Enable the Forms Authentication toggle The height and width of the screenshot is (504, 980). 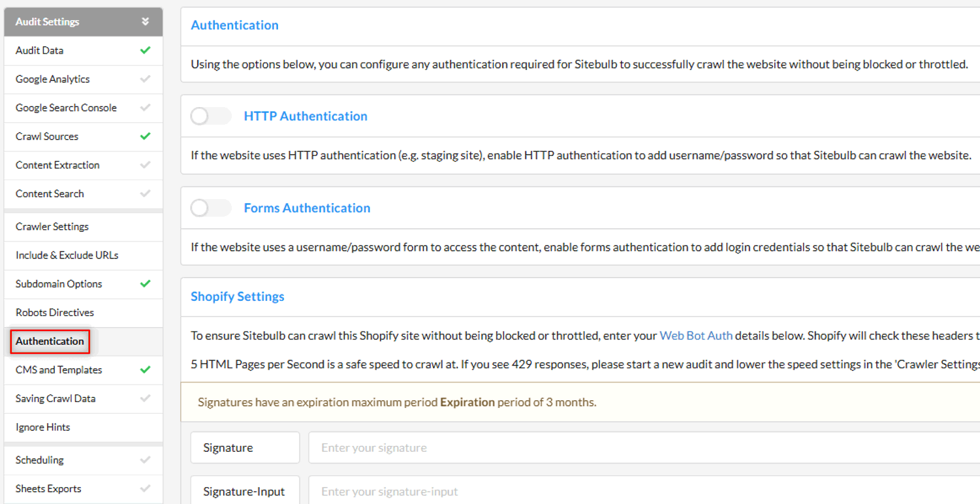pyautogui.click(x=210, y=207)
